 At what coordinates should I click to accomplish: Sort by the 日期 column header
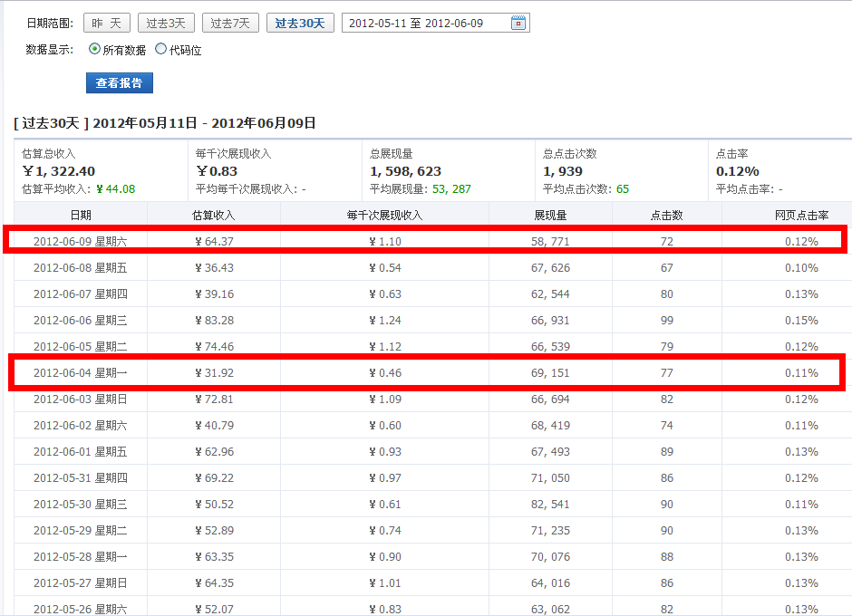(x=81, y=215)
